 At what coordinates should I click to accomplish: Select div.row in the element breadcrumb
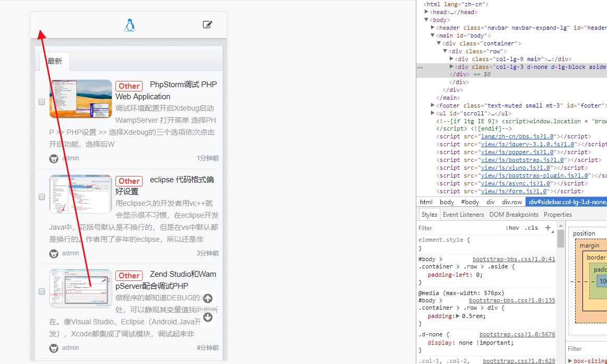point(512,202)
